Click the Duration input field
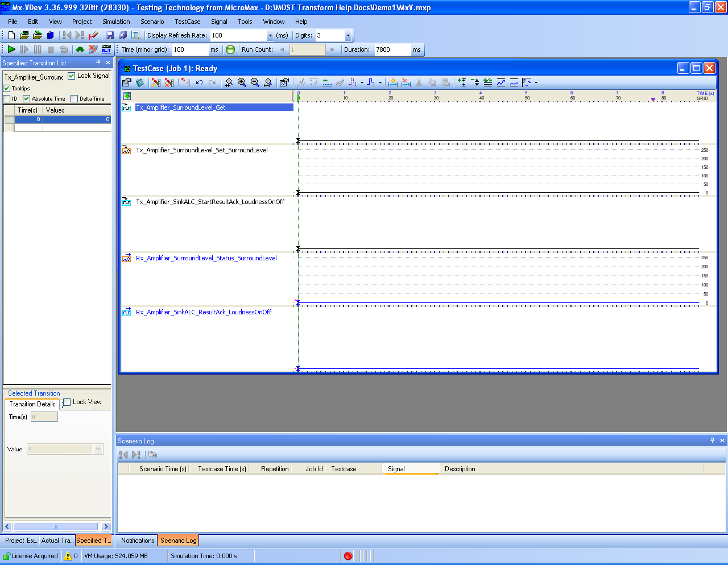This screenshot has width=728, height=565. click(x=392, y=49)
